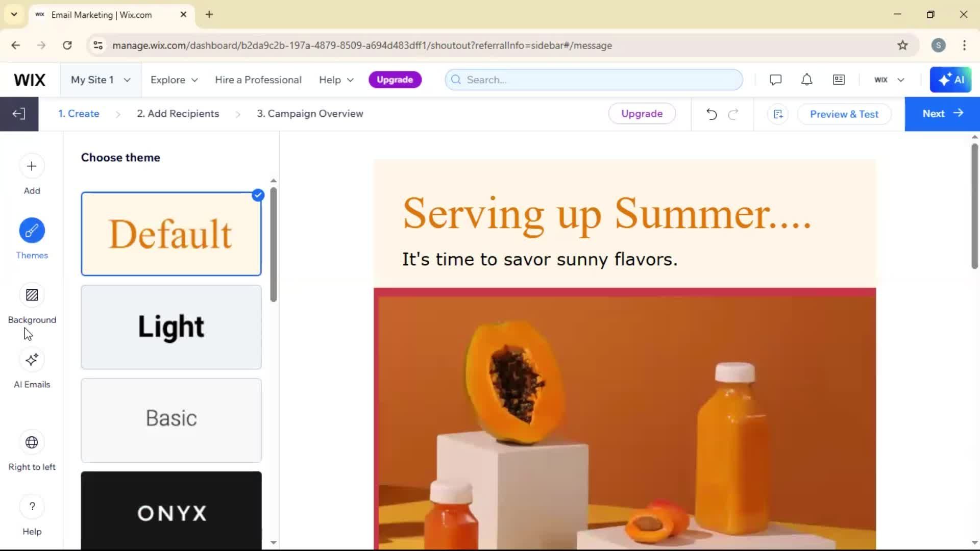Viewport: 980px width, 551px height.
Task: Click the save as template icon
Action: tap(778, 114)
